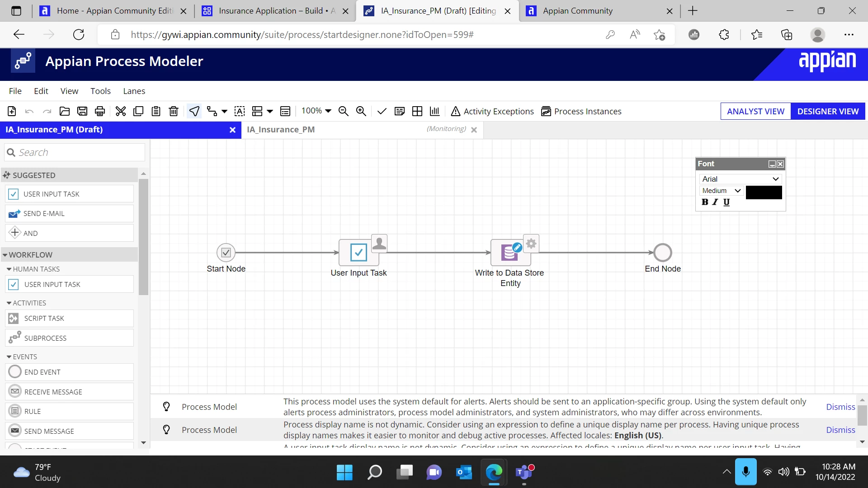The image size is (868, 488).
Task: Paste from clipboard in toolbar
Action: point(156,111)
